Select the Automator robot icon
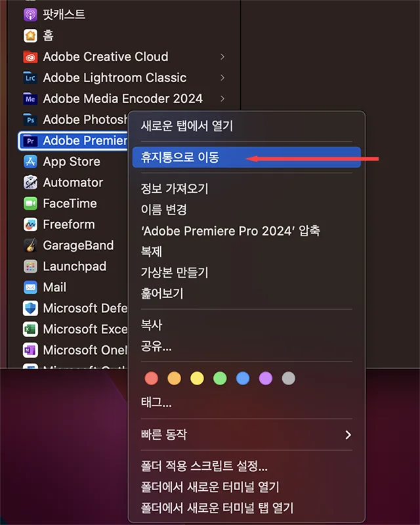 30,182
